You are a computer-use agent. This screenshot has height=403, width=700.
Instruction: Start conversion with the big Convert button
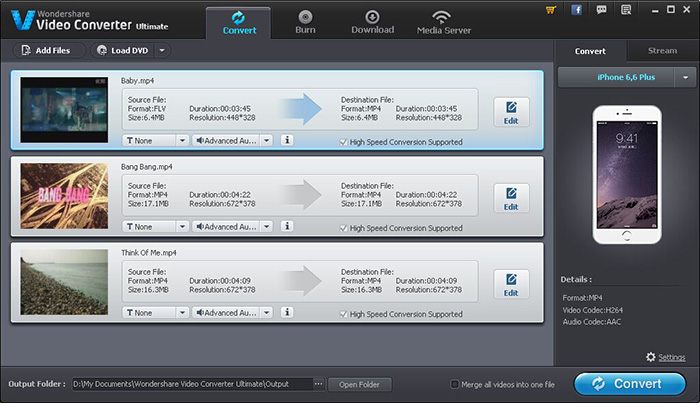click(629, 384)
